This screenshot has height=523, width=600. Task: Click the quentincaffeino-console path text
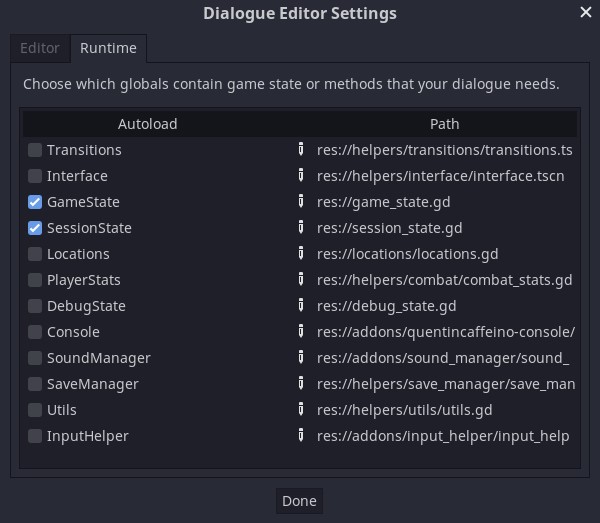pos(446,332)
